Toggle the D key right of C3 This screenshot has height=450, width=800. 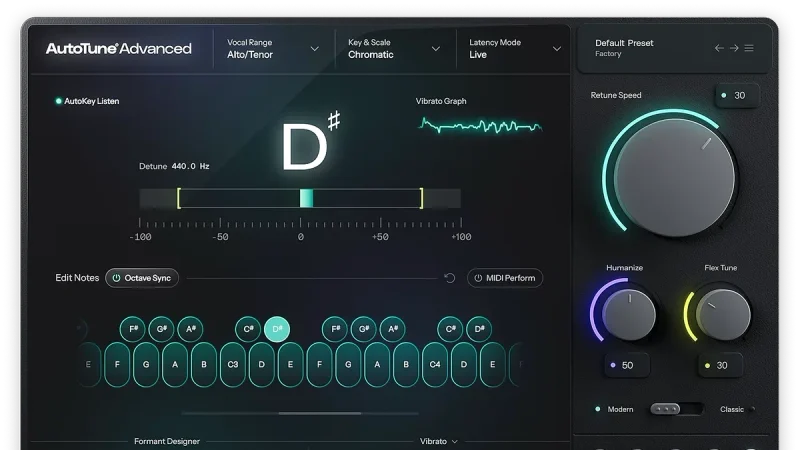[262, 364]
